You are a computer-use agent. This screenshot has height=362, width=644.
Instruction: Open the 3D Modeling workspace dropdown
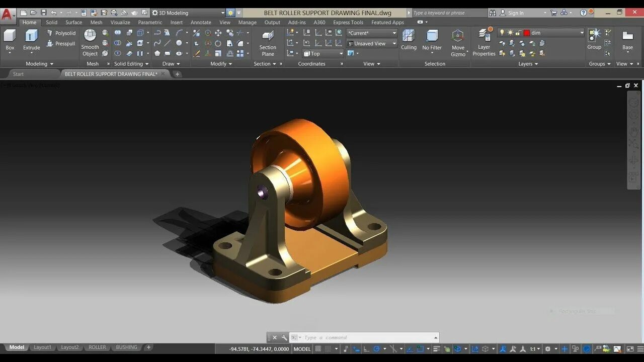coord(188,13)
